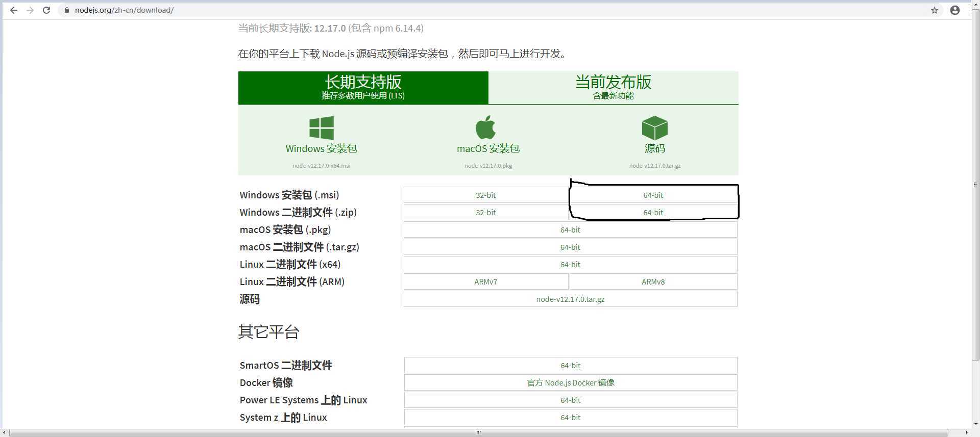Switch to the 当前发布版 tab
Image resolution: width=980 pixels, height=437 pixels.
click(x=614, y=88)
